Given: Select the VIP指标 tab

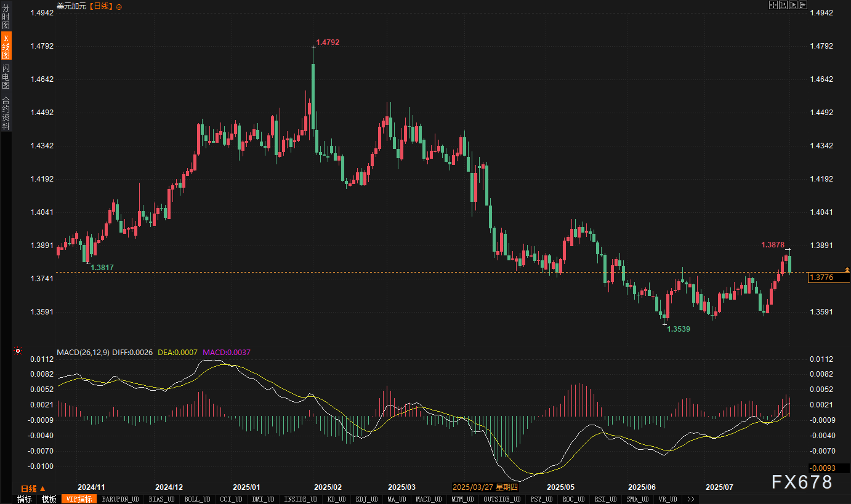Looking at the screenshot, I should pyautogui.click(x=79, y=499).
